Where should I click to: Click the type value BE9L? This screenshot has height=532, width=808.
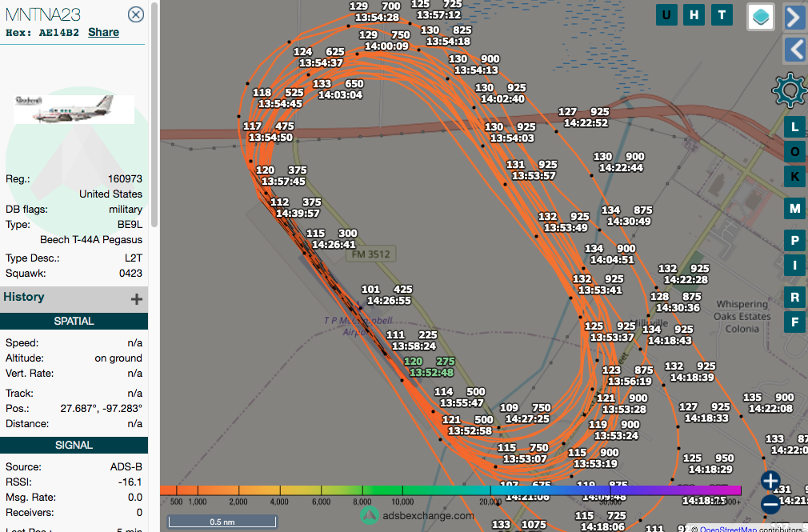click(130, 224)
